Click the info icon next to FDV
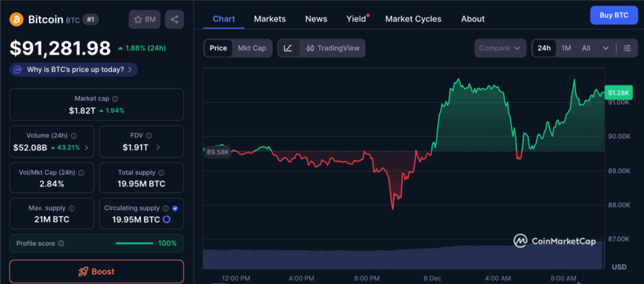This screenshot has height=284, width=644. 150,135
